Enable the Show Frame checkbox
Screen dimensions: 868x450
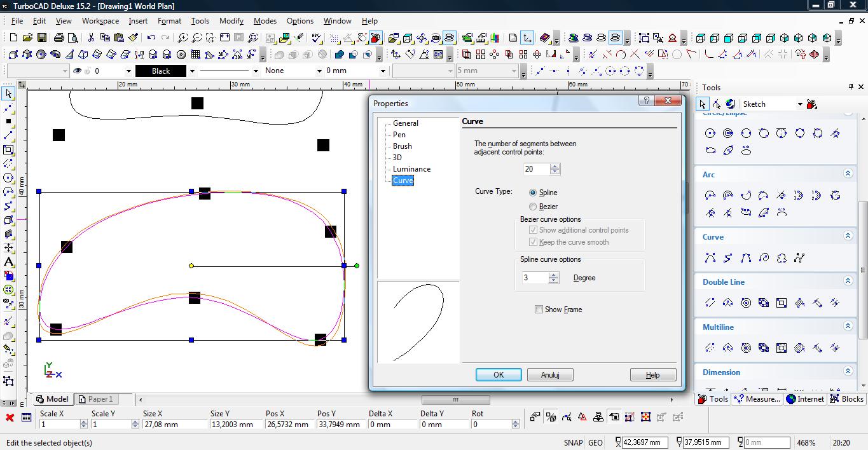(539, 310)
